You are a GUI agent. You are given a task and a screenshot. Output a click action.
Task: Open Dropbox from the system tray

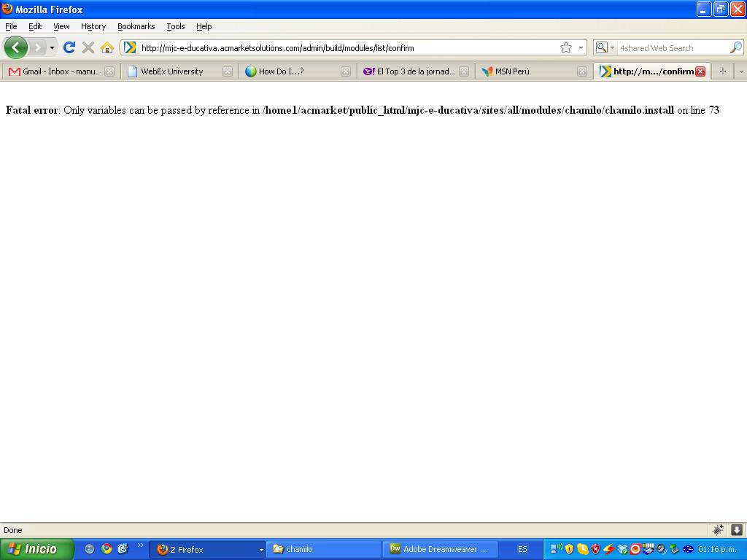(x=622, y=549)
